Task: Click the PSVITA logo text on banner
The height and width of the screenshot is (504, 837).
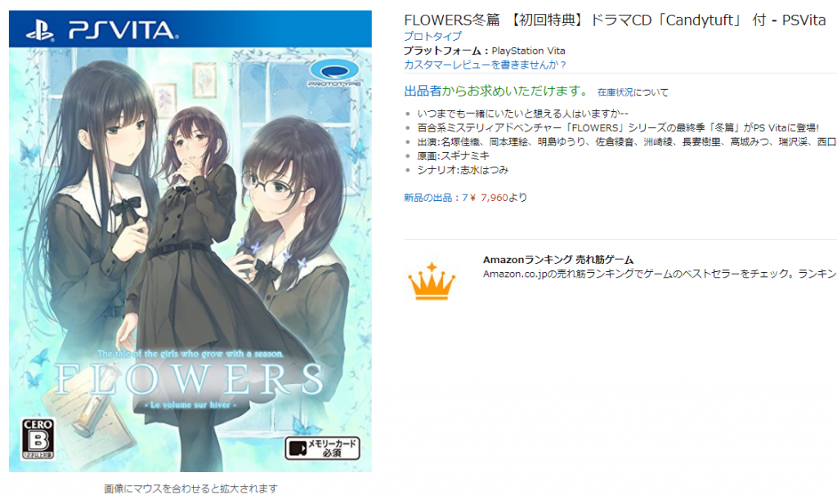Action: click(123, 30)
